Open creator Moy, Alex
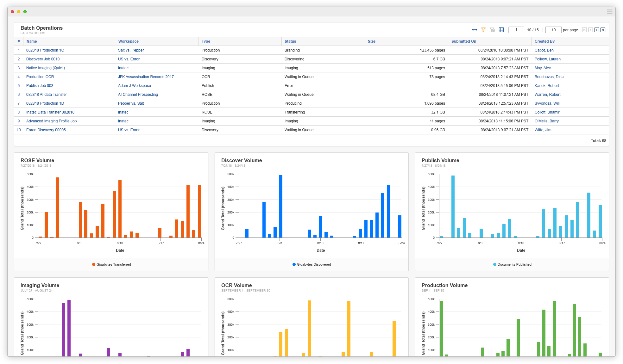Image resolution: width=623 pixels, height=364 pixels. coord(543,68)
